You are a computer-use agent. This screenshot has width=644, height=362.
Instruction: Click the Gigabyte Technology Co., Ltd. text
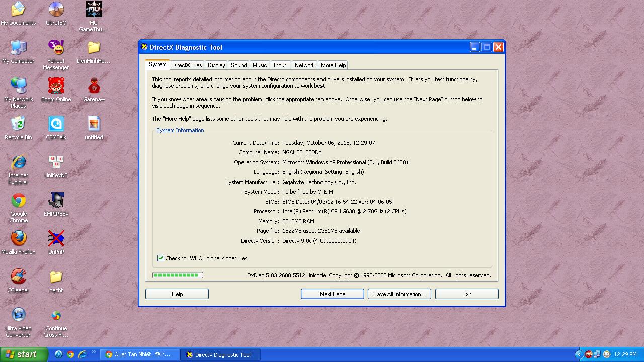[319, 182]
